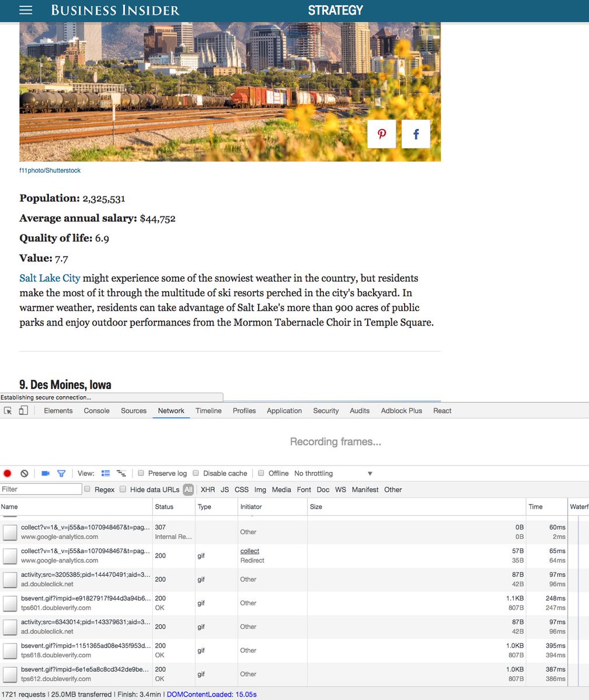This screenshot has height=700, width=589.
Task: Toggle the network filter funnel icon
Action: [x=61, y=474]
